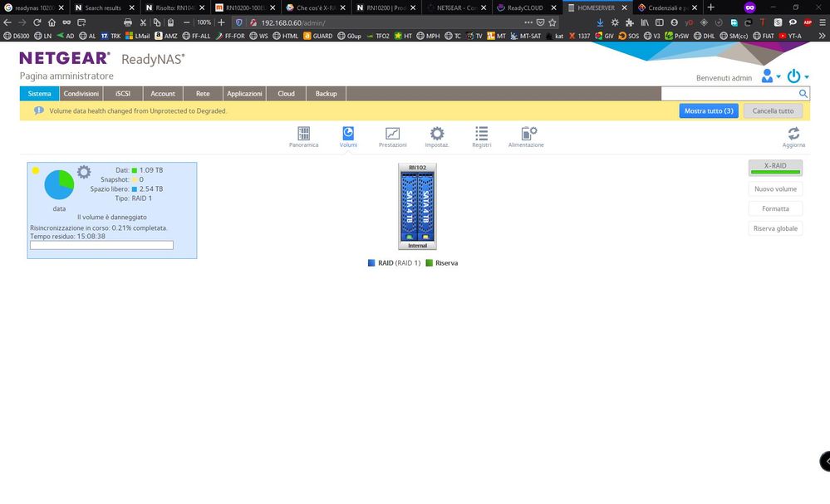
Task: Switch to the Condivisioni tab
Action: pos(81,94)
